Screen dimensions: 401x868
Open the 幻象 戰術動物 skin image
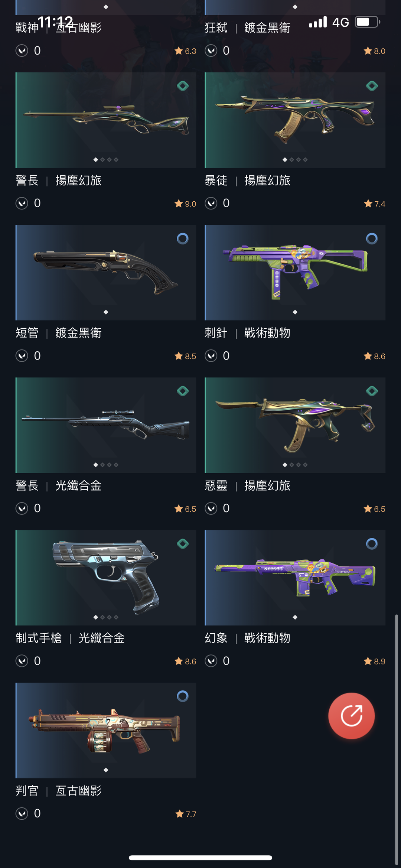click(295, 578)
